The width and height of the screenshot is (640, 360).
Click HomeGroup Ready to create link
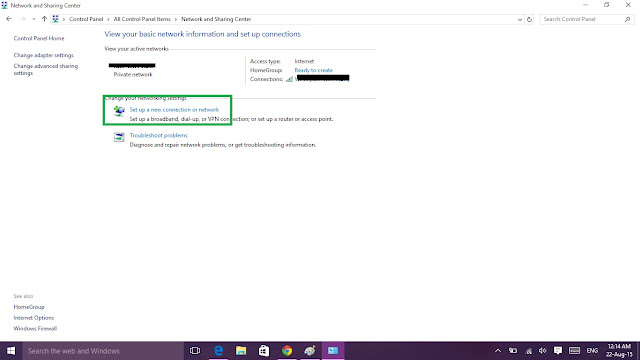point(313,70)
